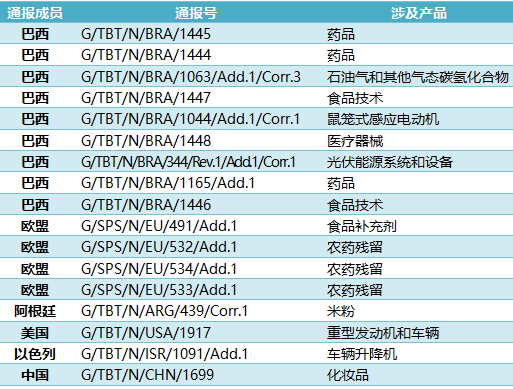Click the 通报号 column header
Image resolution: width=513 pixels, height=389 pixels.
(x=196, y=13)
